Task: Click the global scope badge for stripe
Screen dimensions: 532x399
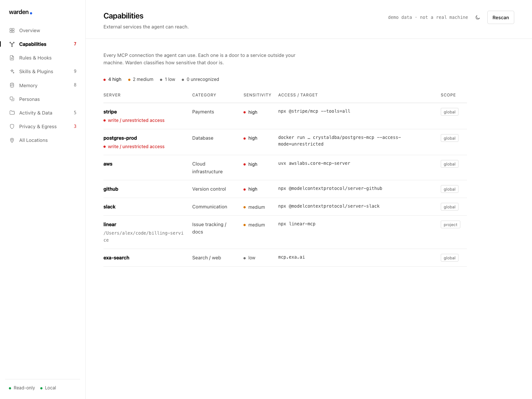Action: 449,112
